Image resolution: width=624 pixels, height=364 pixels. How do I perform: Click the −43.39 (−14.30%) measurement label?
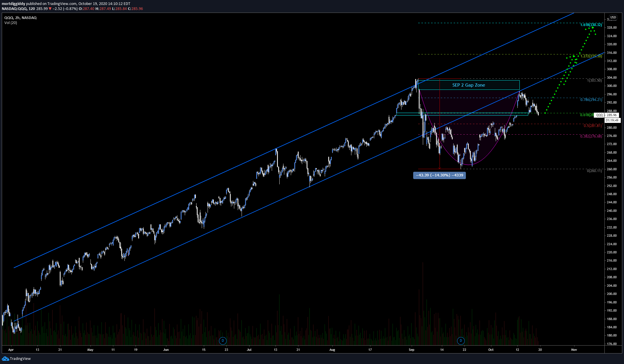click(440, 175)
